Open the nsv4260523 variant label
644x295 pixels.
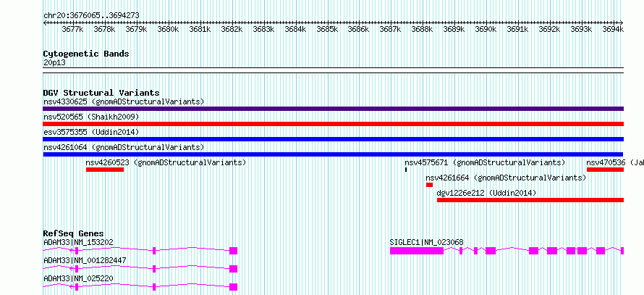click(166, 162)
